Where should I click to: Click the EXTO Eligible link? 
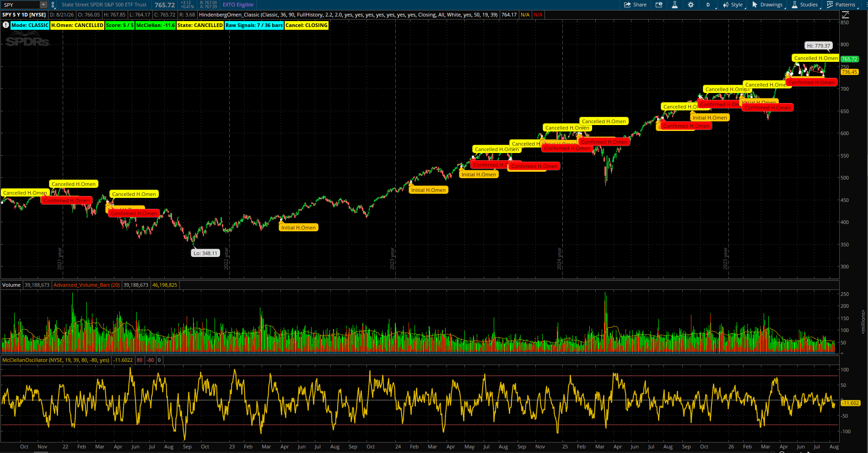click(x=238, y=5)
